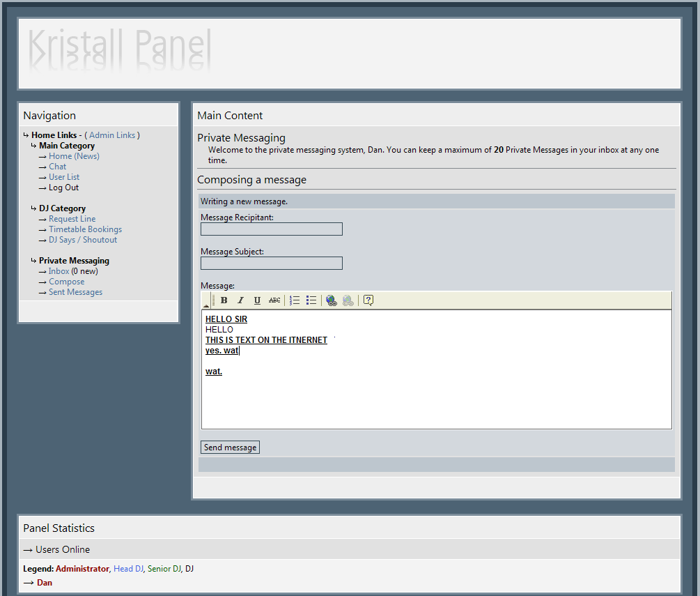Collapse the editor toolbar with the small arrow

click(x=206, y=304)
